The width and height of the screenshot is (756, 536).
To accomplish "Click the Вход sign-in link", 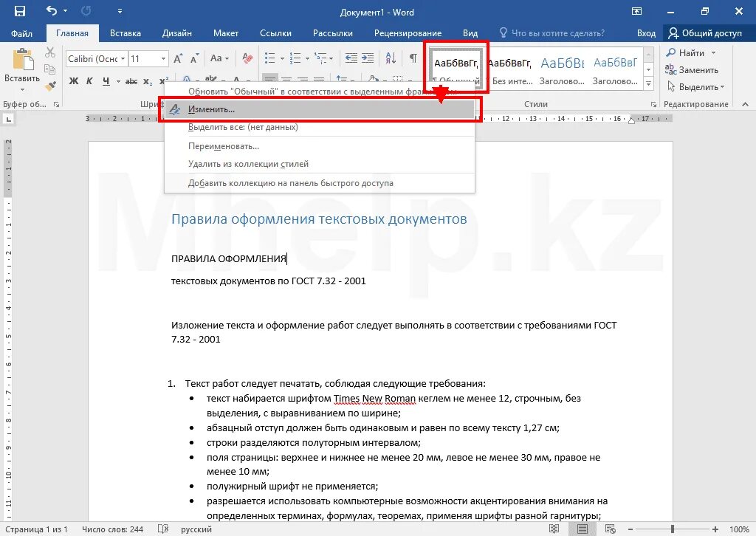I will [x=646, y=33].
